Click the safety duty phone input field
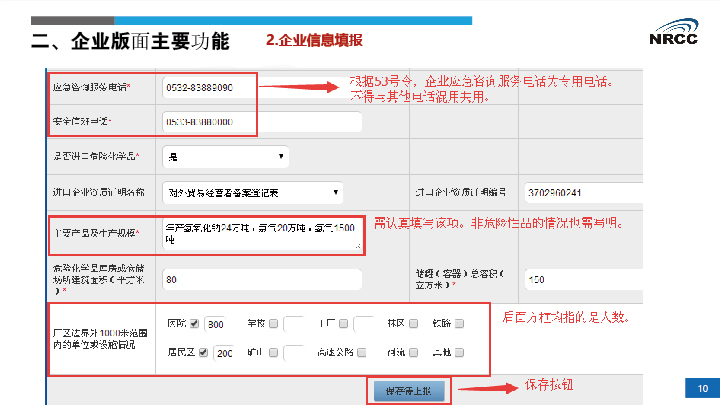Screen dimensions: 720x405 click(260, 122)
